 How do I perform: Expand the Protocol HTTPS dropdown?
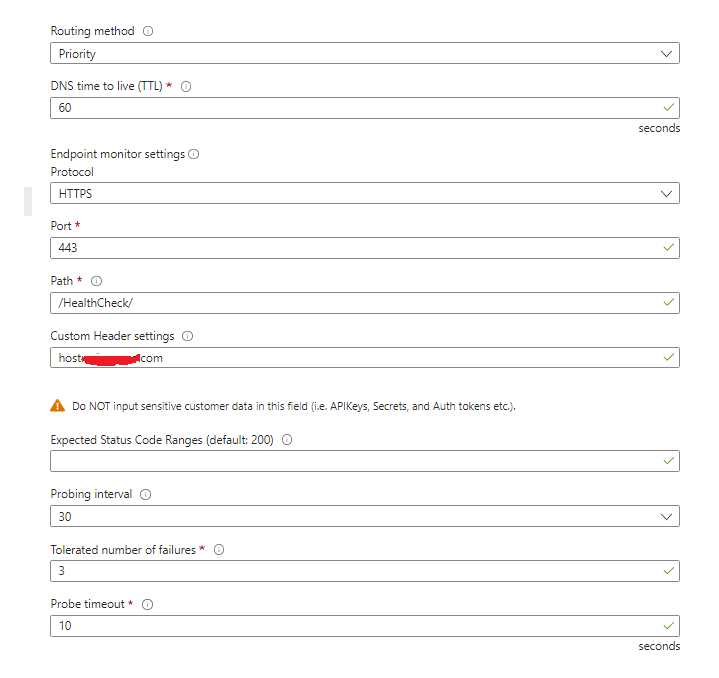click(x=365, y=193)
